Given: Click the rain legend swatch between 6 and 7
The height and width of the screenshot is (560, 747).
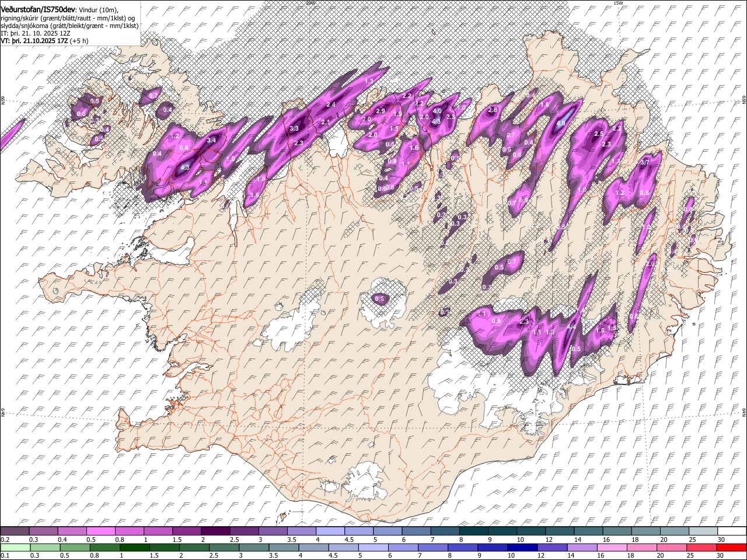Looking at the screenshot, I should click(403, 547).
